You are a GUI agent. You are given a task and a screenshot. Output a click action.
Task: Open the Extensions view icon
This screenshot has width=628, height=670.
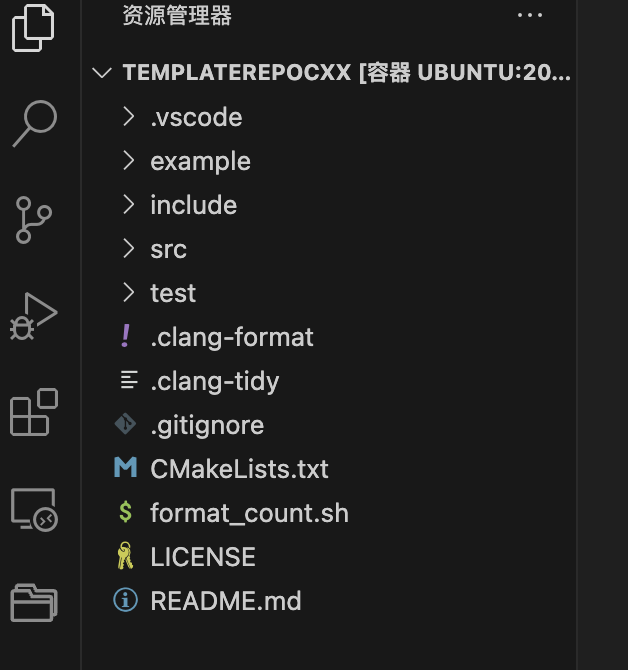tap(34, 412)
